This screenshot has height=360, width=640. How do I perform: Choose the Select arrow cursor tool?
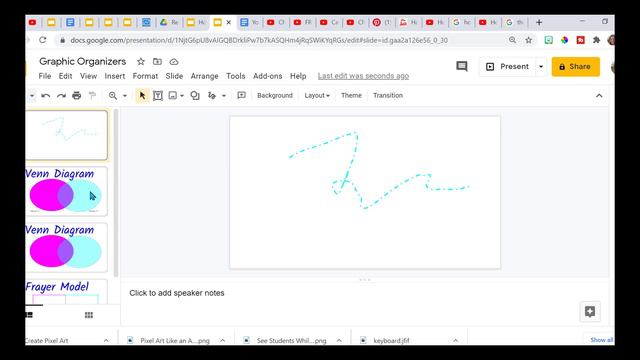[142, 96]
